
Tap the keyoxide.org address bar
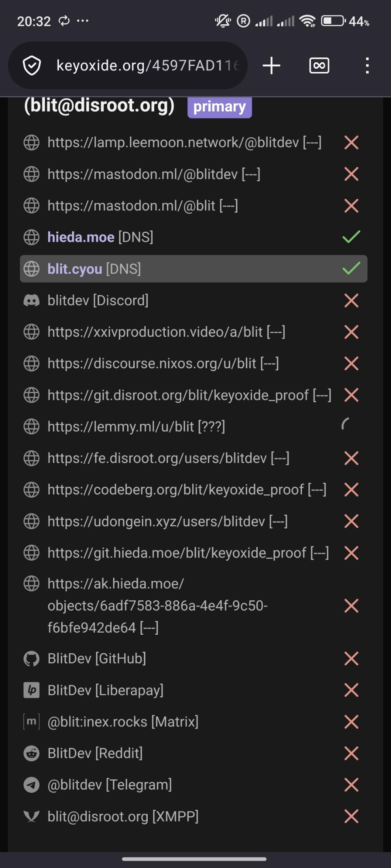click(148, 65)
